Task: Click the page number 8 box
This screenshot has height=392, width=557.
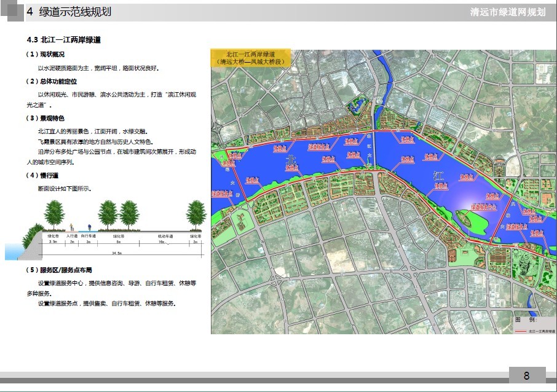Action: (526, 375)
